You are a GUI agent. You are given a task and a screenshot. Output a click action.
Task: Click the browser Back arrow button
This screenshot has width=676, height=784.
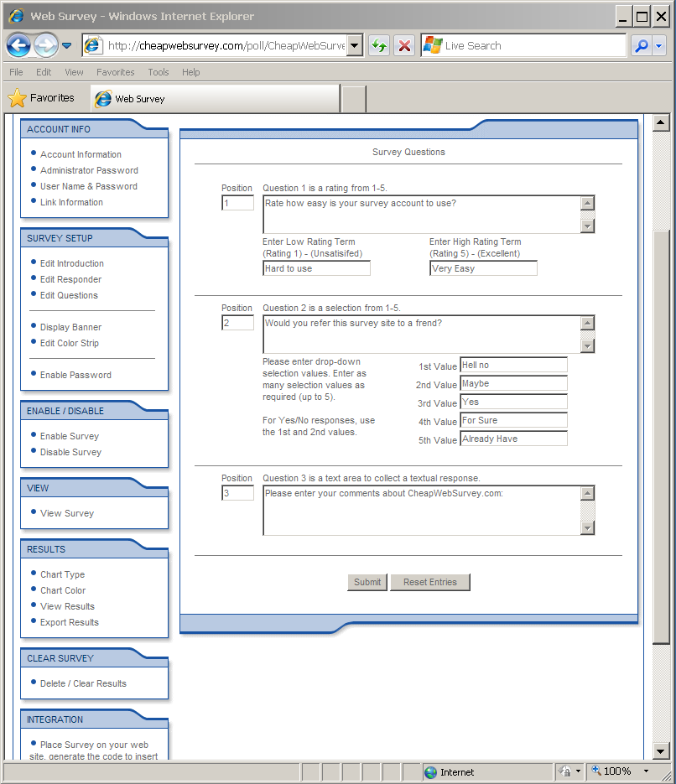click(18, 45)
